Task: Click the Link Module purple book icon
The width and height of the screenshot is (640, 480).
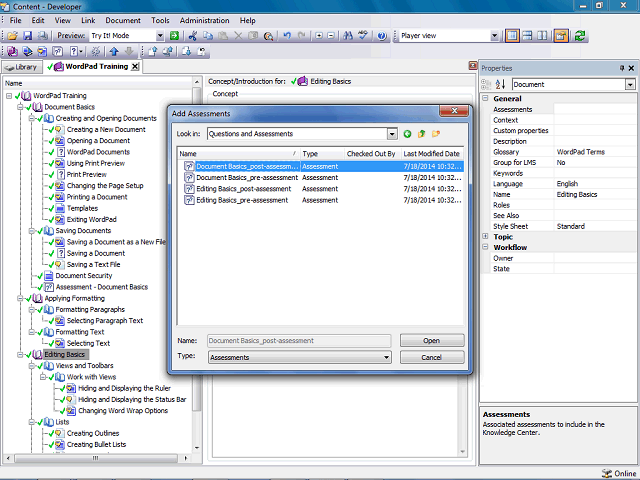Action: coord(12,51)
